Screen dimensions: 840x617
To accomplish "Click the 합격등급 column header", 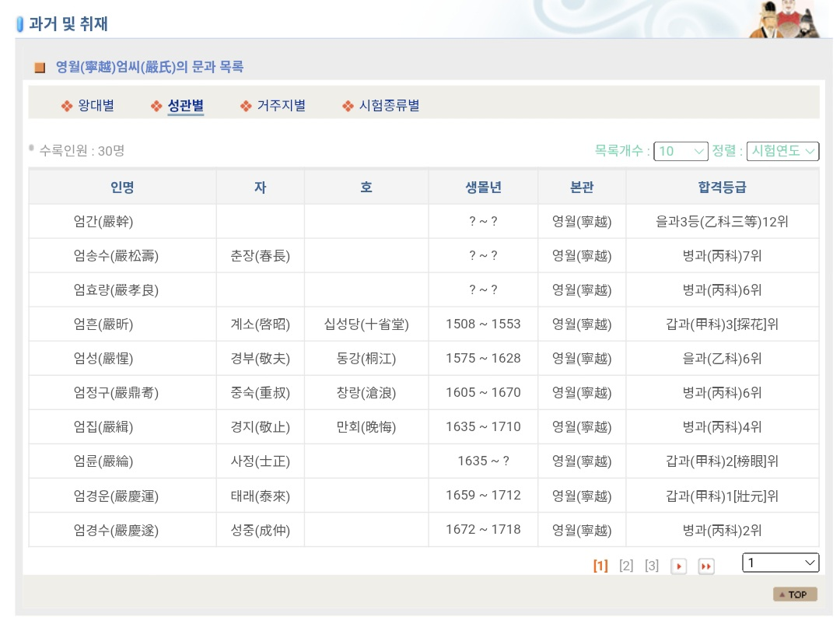I will pyautogui.click(x=722, y=188).
